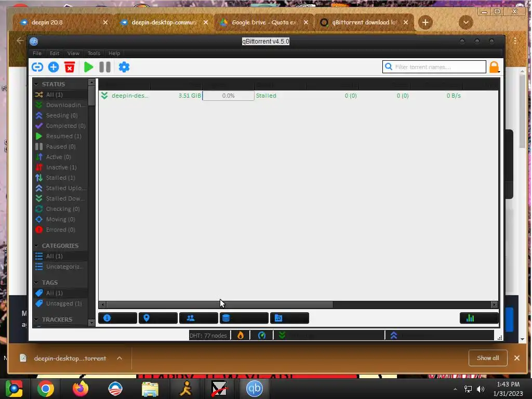532x399 pixels.
Task: Click the sidebar scroll down arrow
Action: [x=91, y=322]
